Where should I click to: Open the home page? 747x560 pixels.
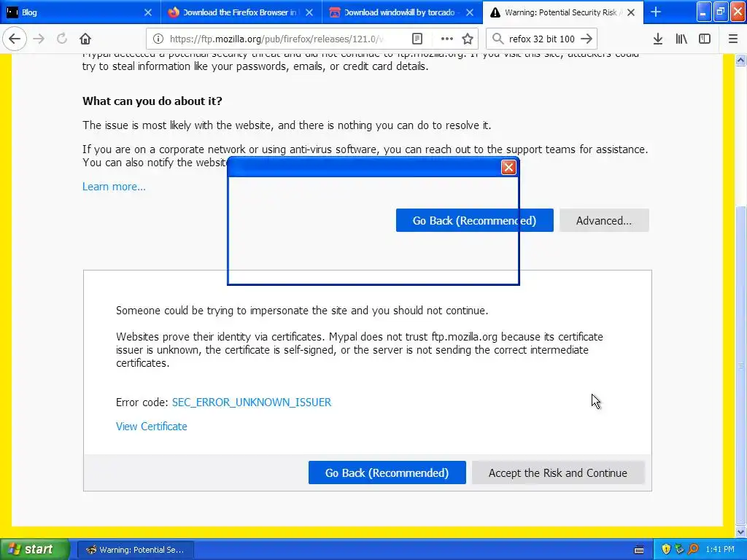coord(85,39)
